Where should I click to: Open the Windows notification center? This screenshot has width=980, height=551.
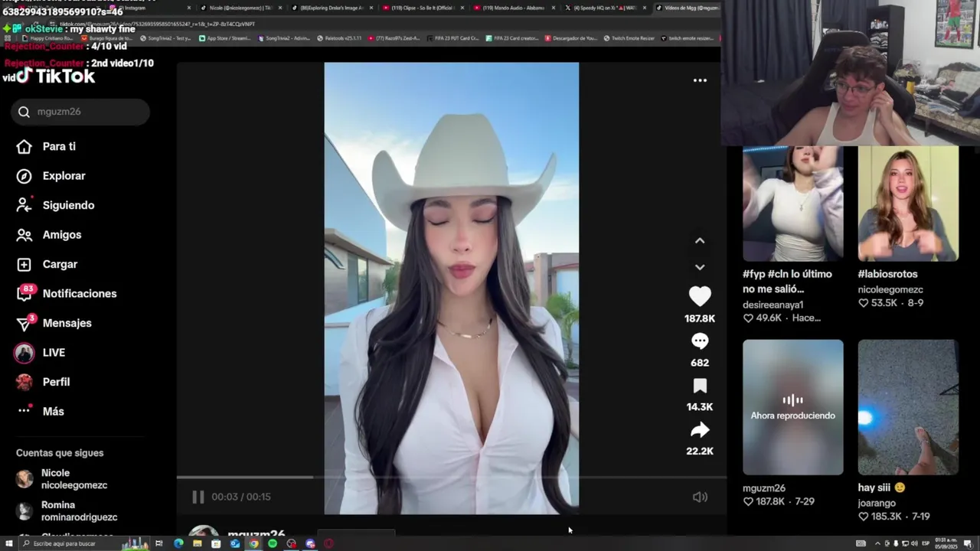967,543
